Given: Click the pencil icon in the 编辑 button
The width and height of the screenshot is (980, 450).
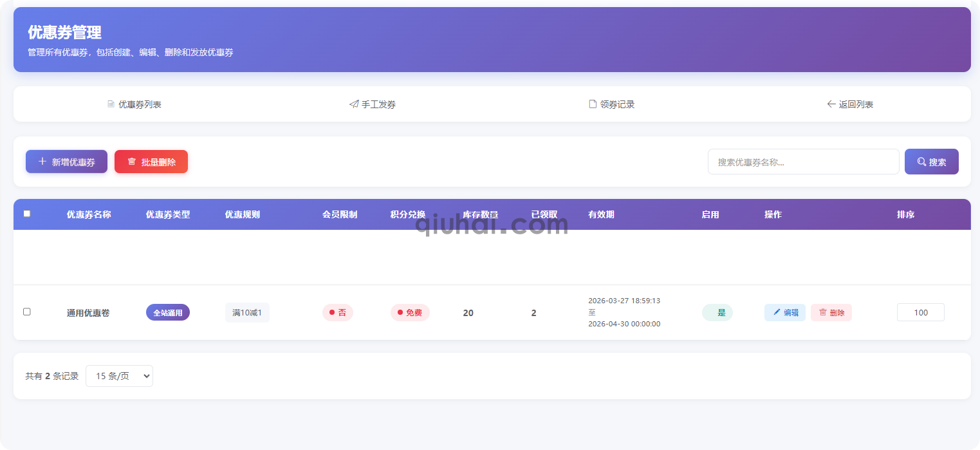Looking at the screenshot, I should tap(775, 312).
